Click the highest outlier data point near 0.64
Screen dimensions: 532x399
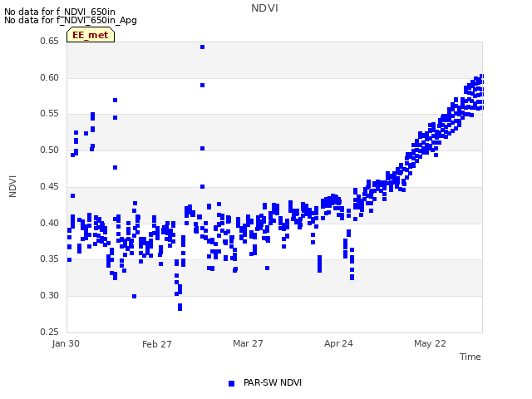click(203, 47)
